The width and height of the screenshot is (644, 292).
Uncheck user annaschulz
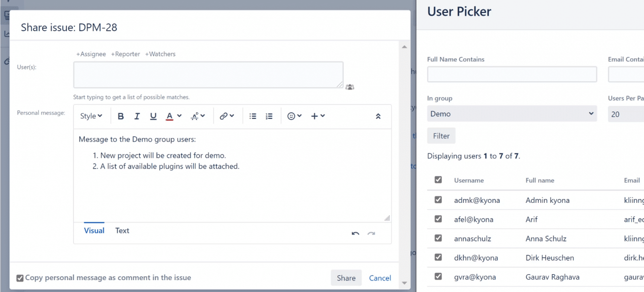coord(438,238)
